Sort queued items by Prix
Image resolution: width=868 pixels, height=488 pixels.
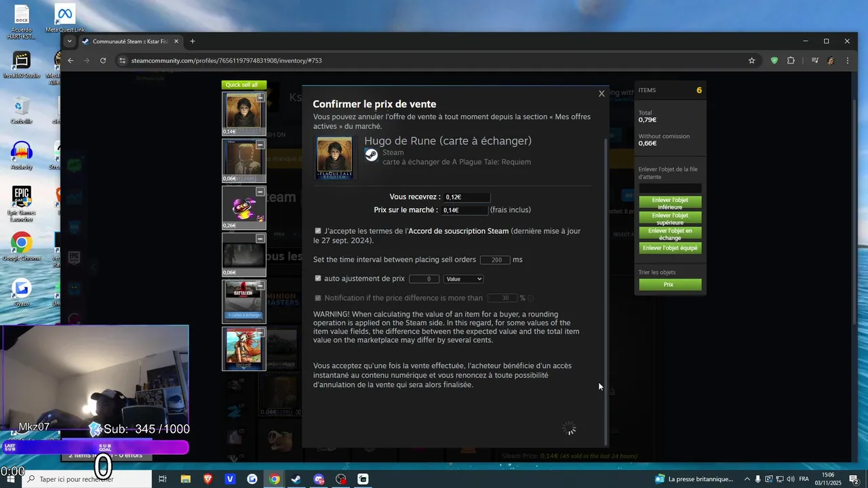670,285
